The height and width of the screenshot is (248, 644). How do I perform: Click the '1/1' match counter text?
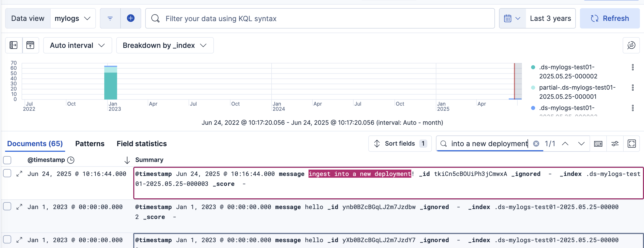550,144
